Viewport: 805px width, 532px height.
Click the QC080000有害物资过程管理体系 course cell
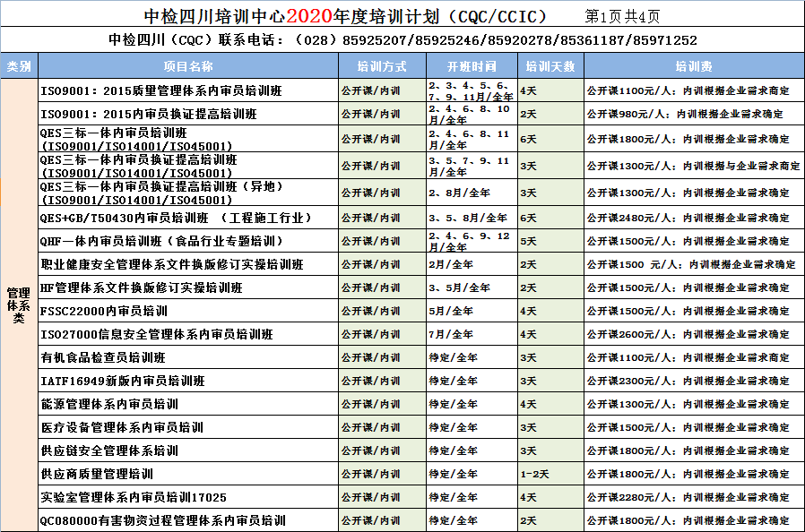click(x=187, y=520)
